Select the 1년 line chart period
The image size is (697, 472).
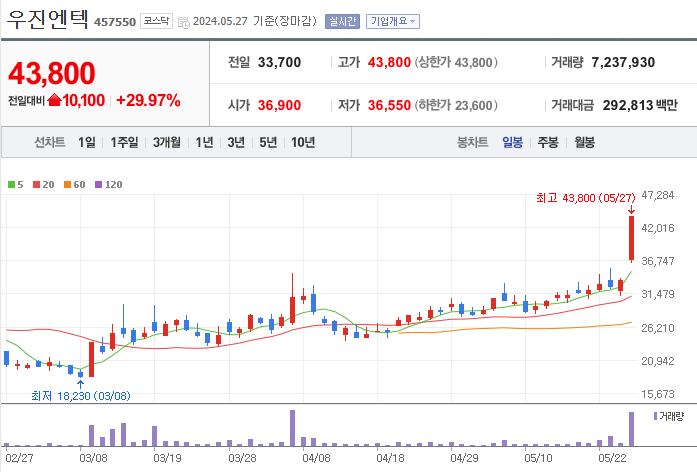point(204,142)
